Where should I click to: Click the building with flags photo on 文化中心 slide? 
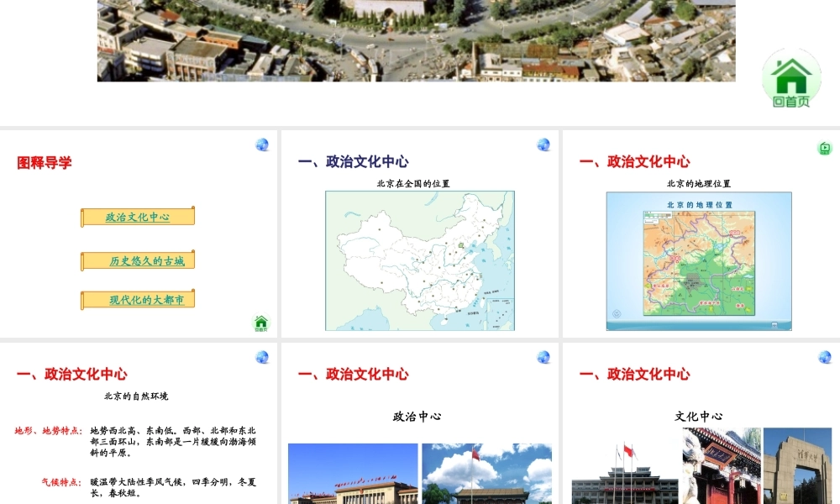click(625, 474)
